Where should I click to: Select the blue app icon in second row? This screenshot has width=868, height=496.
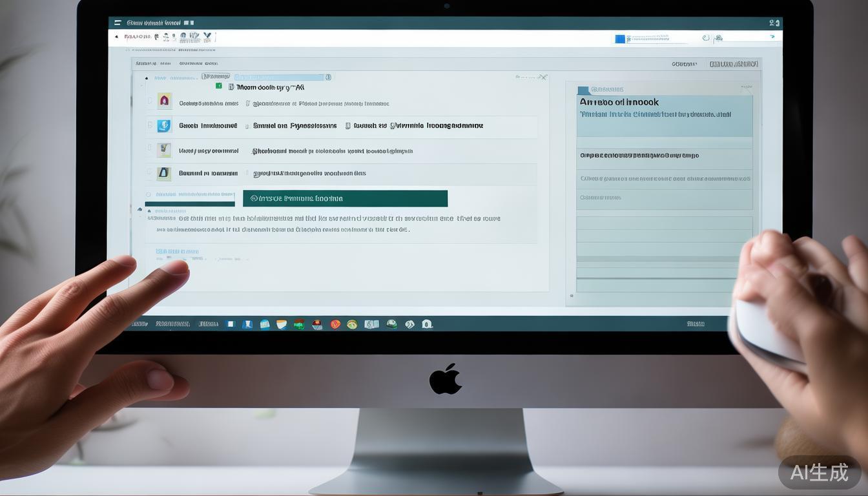click(x=164, y=125)
